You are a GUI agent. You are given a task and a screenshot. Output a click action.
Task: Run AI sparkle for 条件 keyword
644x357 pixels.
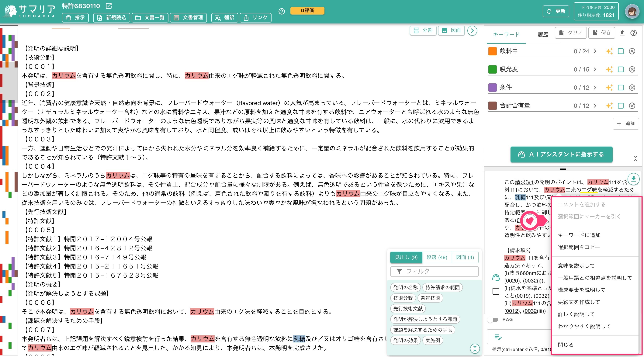(x=609, y=88)
